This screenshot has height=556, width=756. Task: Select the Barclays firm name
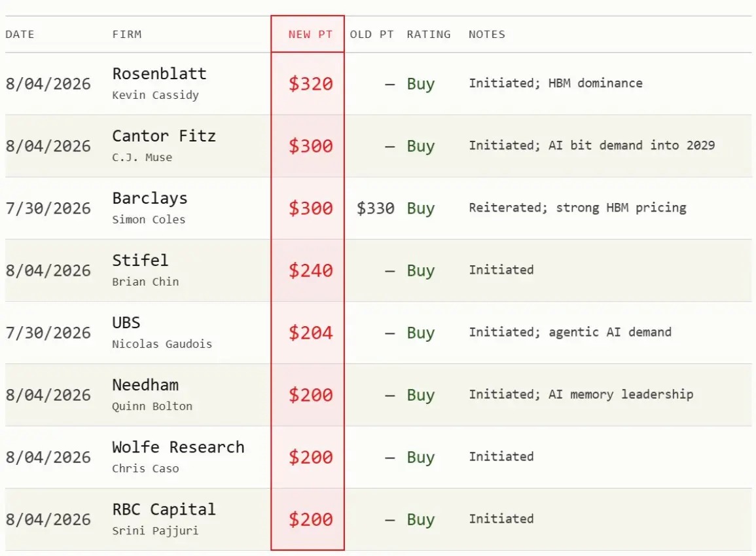(150, 198)
